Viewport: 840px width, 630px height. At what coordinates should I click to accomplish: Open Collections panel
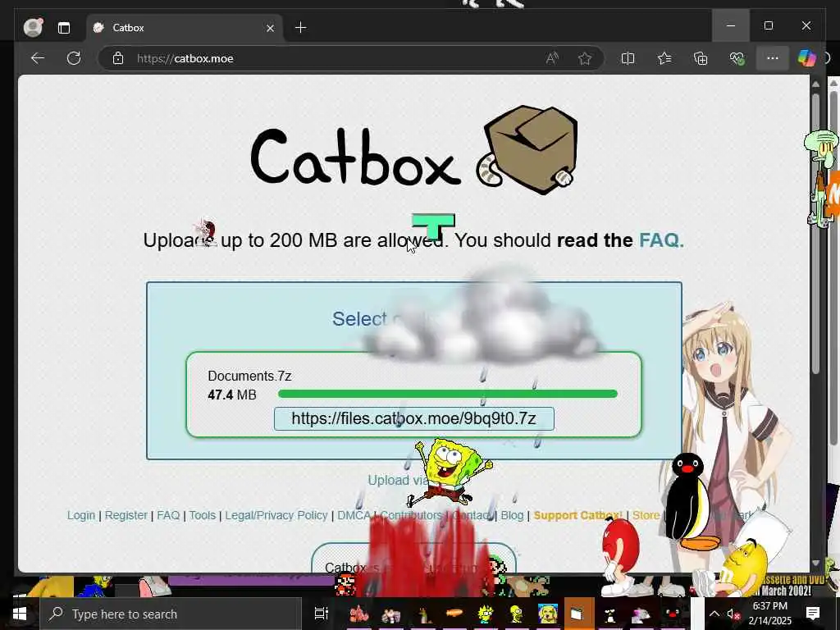click(701, 58)
